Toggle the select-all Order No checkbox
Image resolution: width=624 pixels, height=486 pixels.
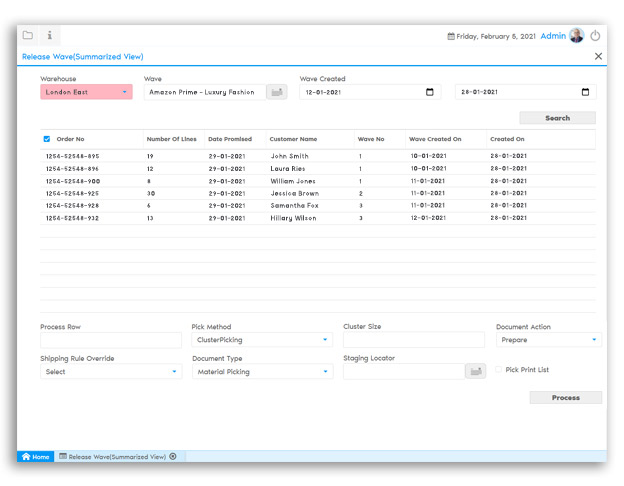pyautogui.click(x=47, y=139)
